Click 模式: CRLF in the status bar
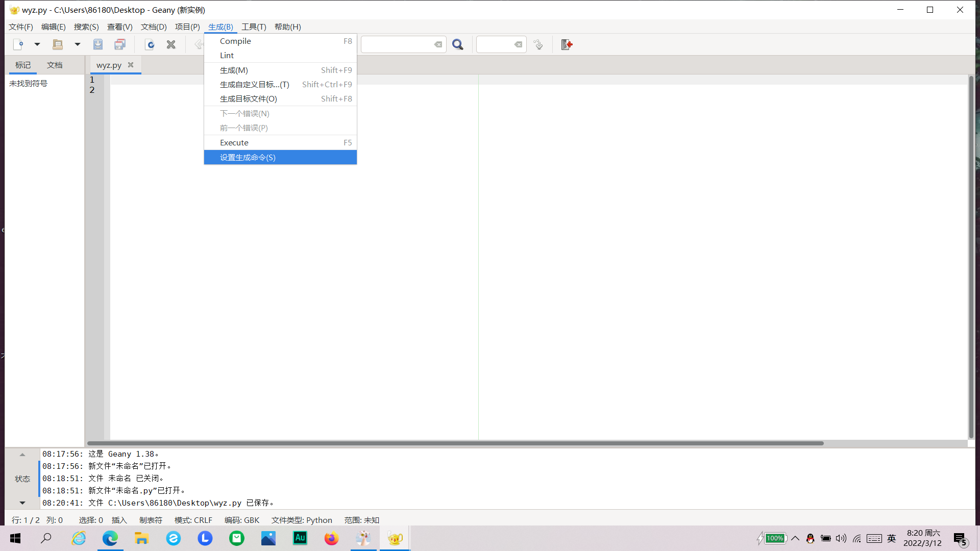 193,520
